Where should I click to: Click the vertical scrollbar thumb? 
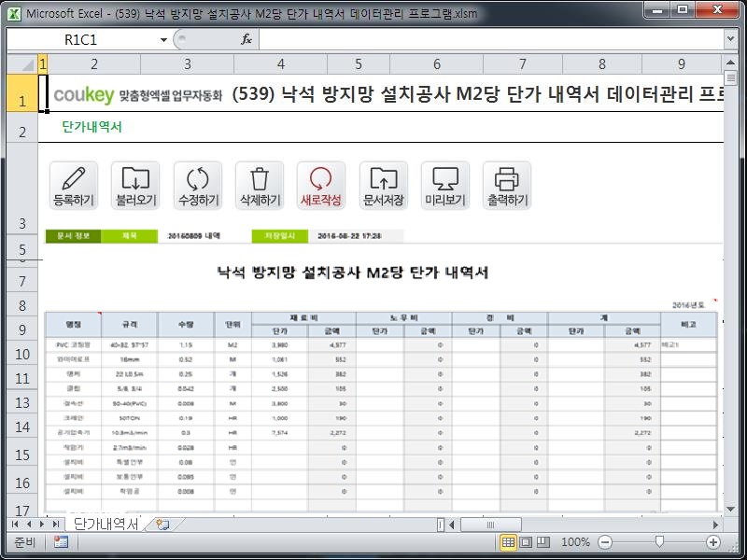coord(730,77)
